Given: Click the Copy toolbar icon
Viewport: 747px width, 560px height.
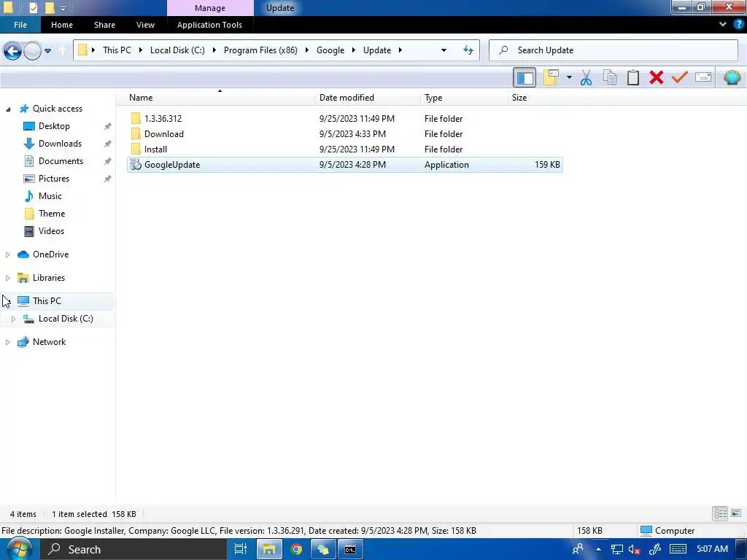Looking at the screenshot, I should tap(610, 77).
